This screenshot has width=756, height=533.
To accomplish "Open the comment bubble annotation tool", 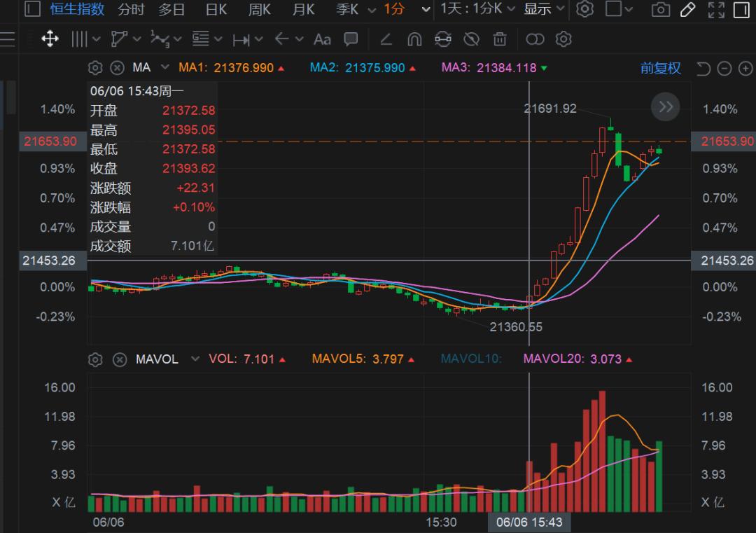I will 351,39.
